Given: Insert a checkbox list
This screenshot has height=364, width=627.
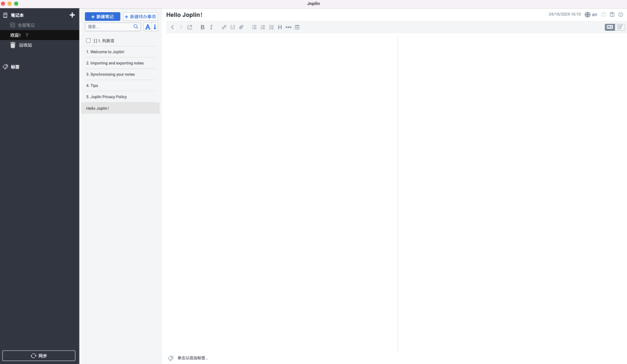Looking at the screenshot, I should [x=271, y=27].
